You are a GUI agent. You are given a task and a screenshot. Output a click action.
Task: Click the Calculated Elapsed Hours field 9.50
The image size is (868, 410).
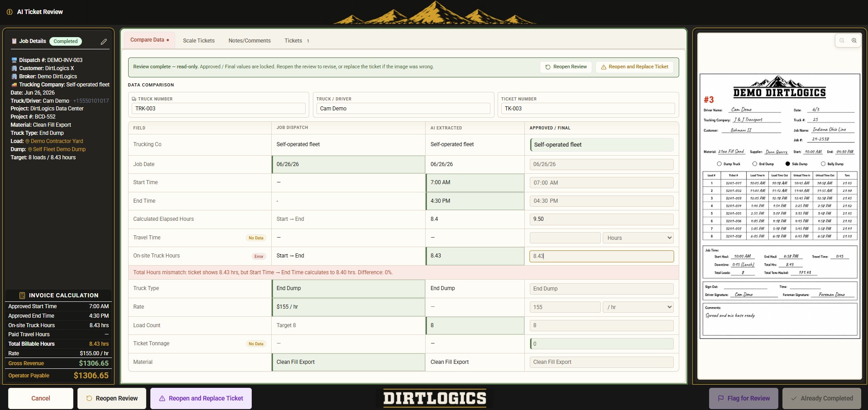(602, 219)
